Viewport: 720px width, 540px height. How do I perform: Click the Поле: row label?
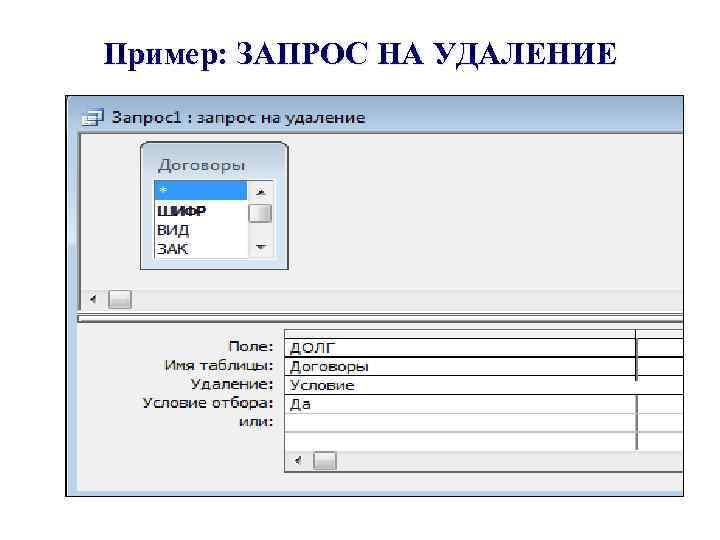tap(251, 346)
